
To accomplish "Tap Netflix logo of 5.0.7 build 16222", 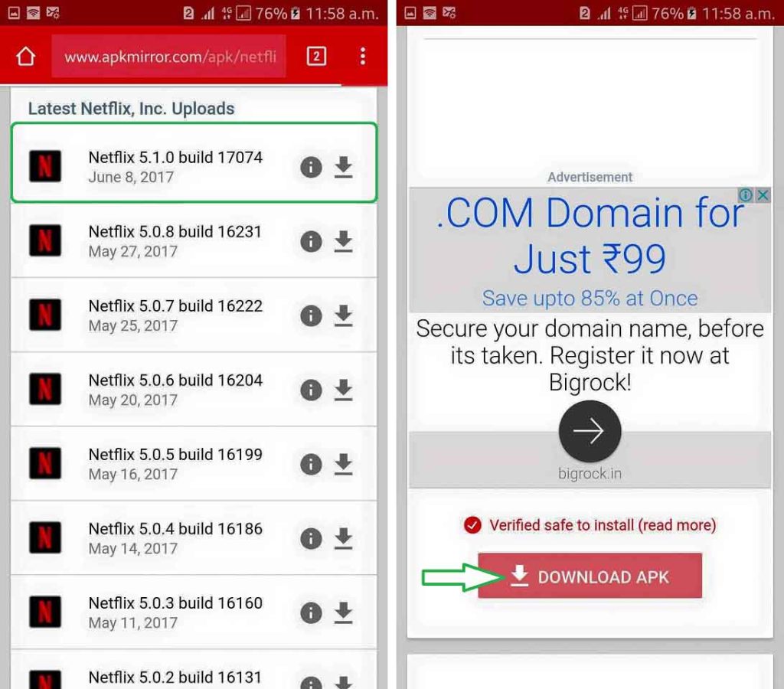I will [45, 315].
